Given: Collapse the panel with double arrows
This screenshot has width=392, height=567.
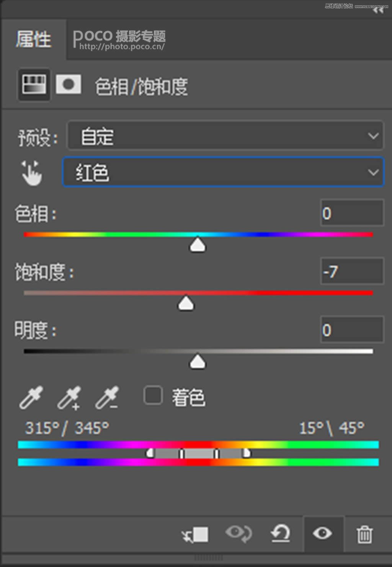Looking at the screenshot, I should 378,11.
